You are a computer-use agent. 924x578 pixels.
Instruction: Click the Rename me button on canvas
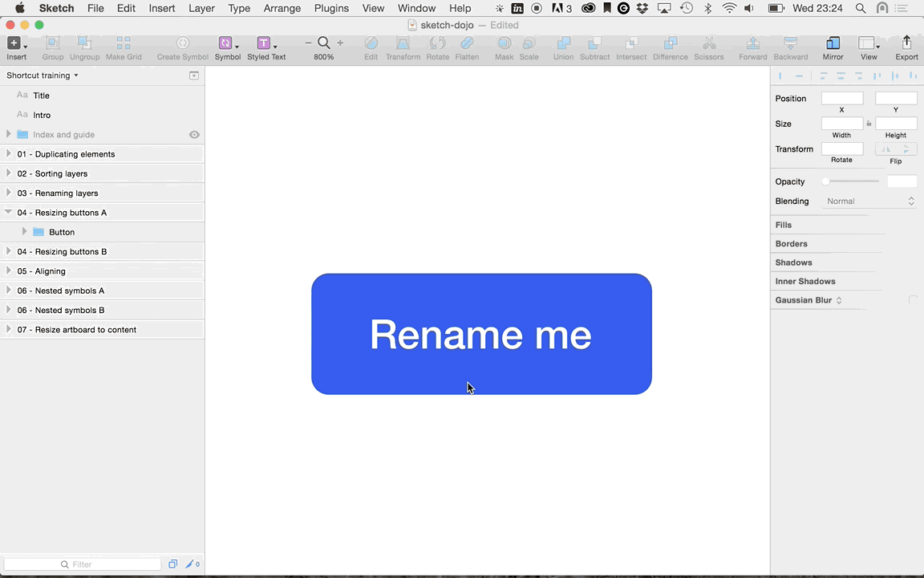coord(481,334)
